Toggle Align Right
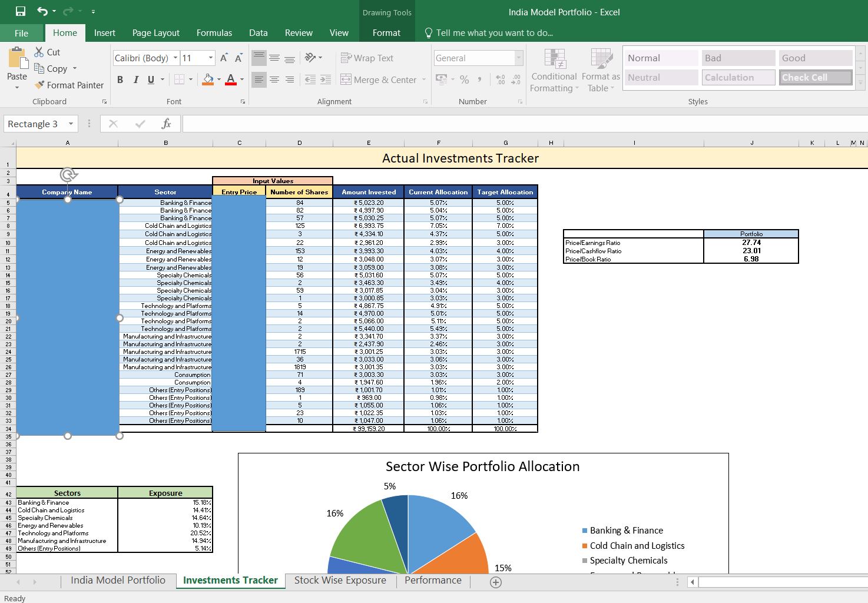 click(x=290, y=79)
